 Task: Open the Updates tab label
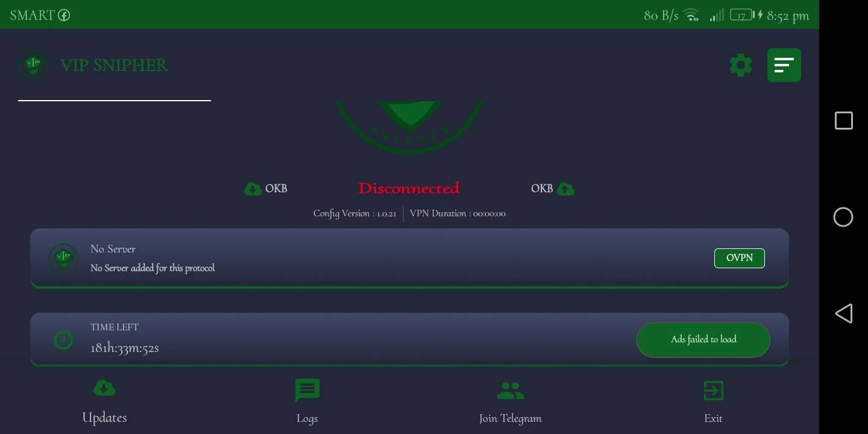click(x=104, y=418)
